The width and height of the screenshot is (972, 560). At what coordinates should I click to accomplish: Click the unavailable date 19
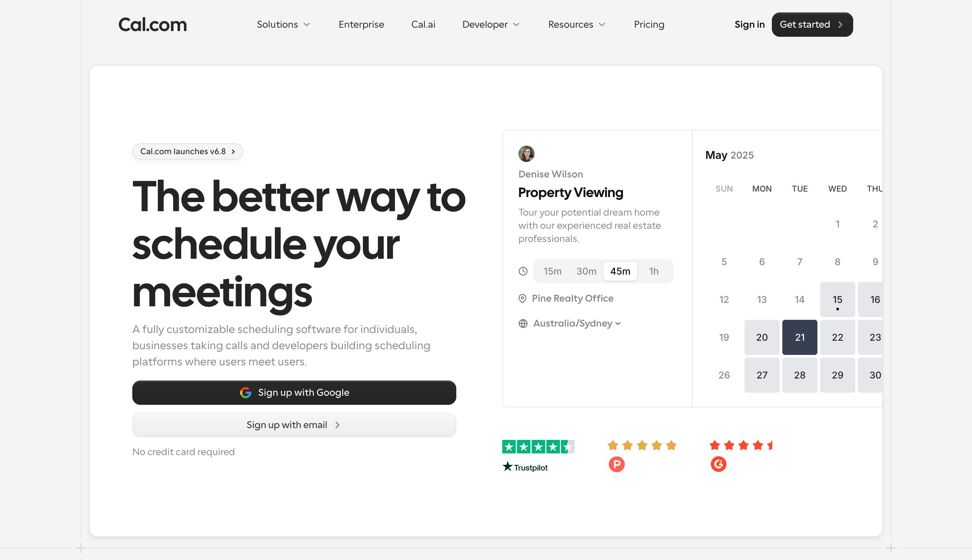coord(724,337)
